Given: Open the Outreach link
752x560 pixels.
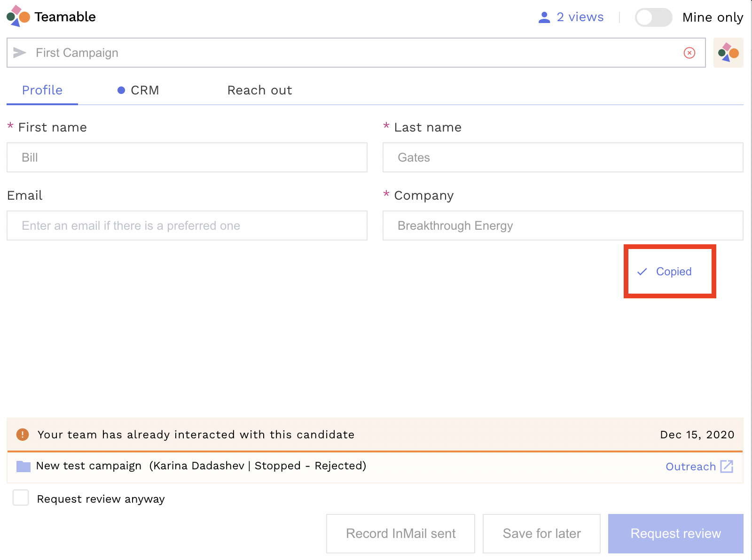Looking at the screenshot, I should tap(690, 466).
